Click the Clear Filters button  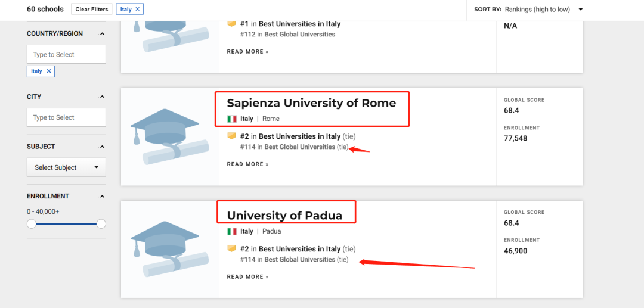pos(91,10)
